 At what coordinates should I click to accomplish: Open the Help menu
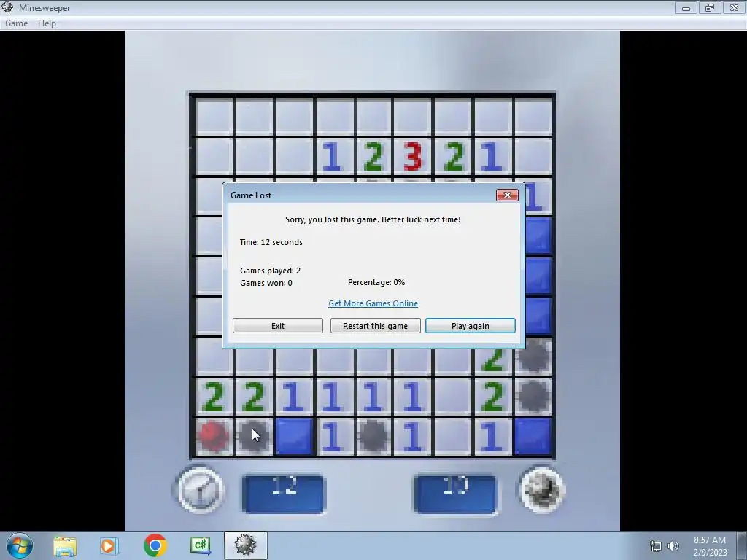coord(47,23)
